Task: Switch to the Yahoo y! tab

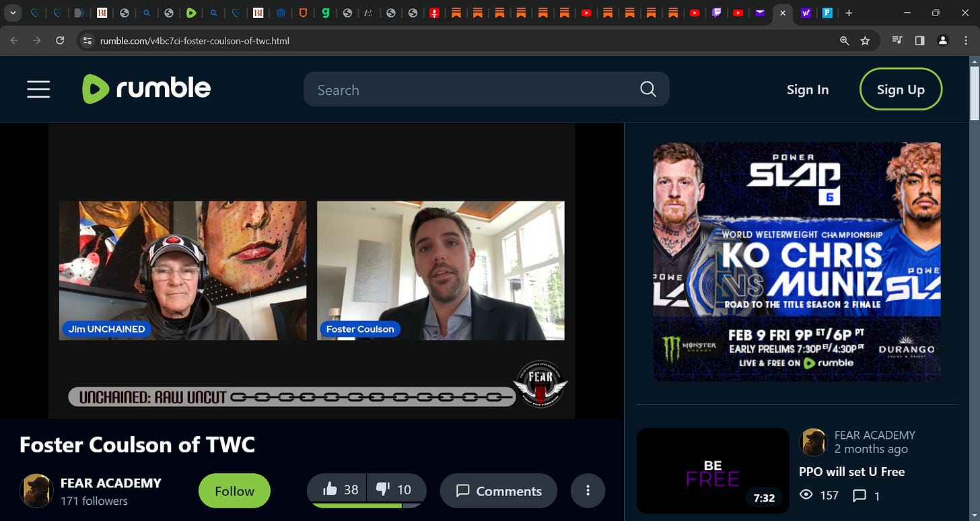Action: pyautogui.click(x=806, y=13)
